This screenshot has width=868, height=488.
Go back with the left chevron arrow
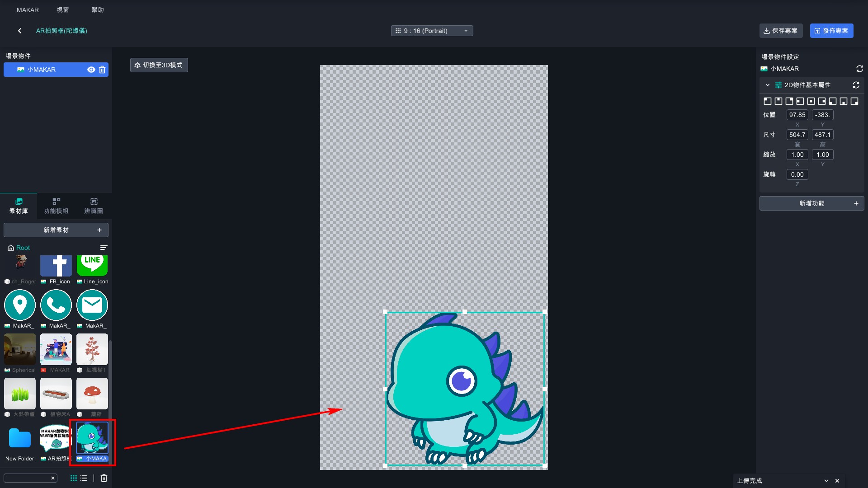click(19, 31)
